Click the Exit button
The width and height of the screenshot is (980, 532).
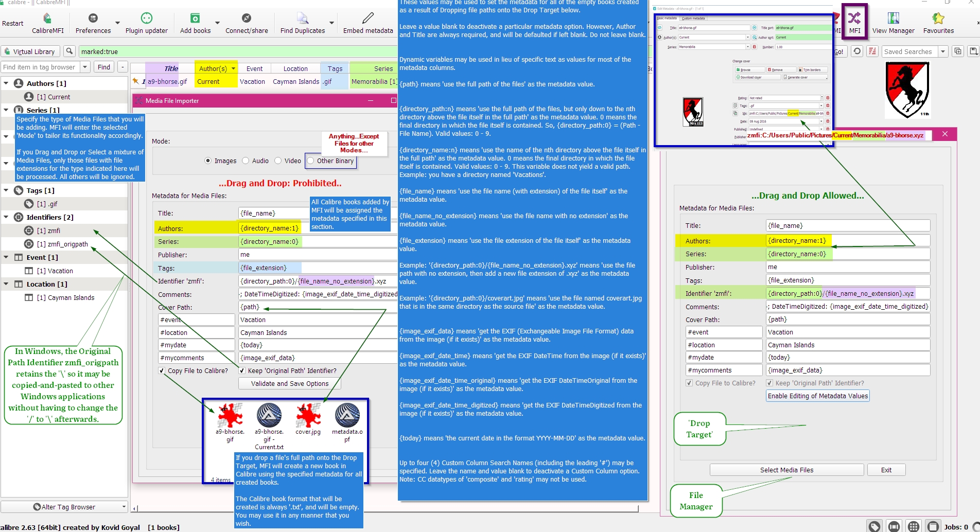pyautogui.click(x=886, y=470)
